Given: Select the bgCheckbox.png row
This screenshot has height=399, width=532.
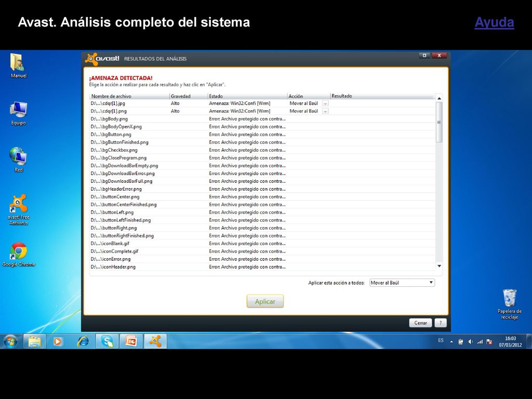Looking at the screenshot, I should (262, 150).
